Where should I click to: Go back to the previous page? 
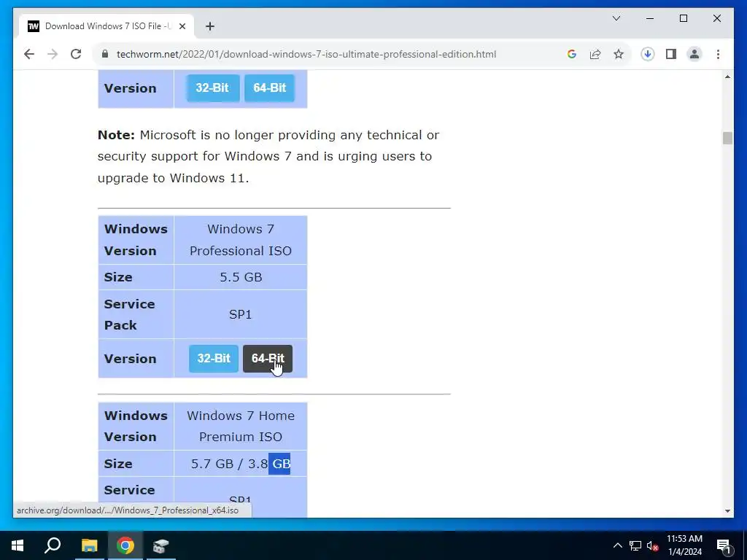pos(29,54)
